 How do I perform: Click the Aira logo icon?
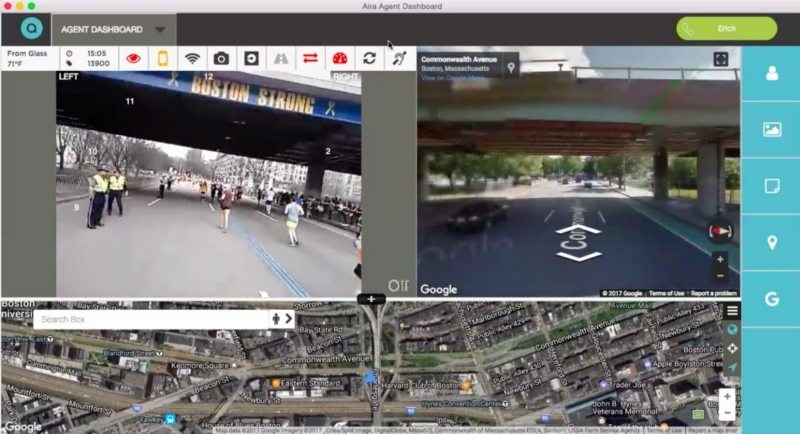point(32,29)
